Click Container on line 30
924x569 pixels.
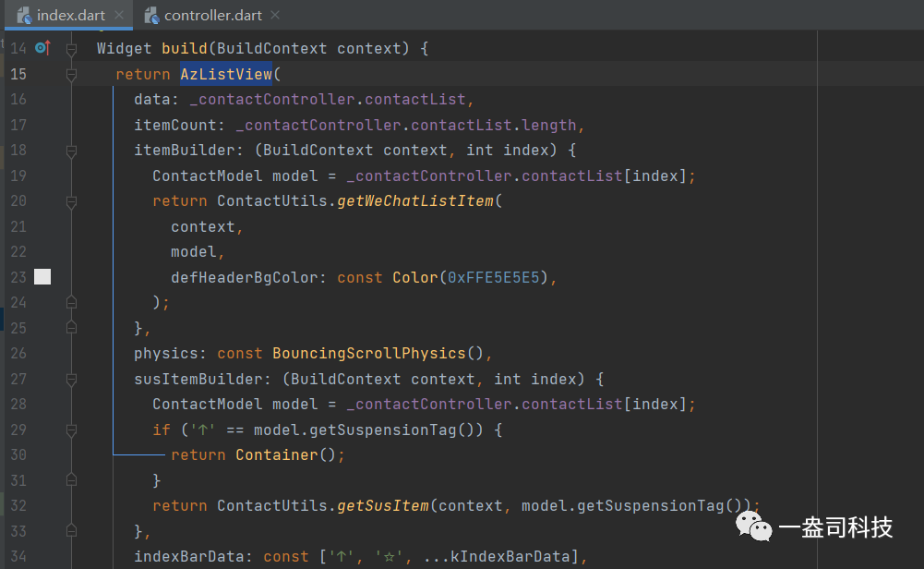[x=277, y=455]
